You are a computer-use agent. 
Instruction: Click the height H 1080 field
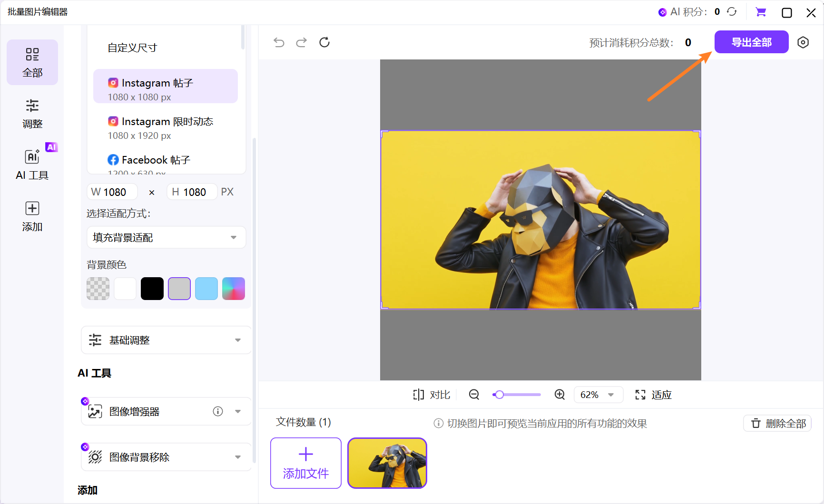pos(192,192)
